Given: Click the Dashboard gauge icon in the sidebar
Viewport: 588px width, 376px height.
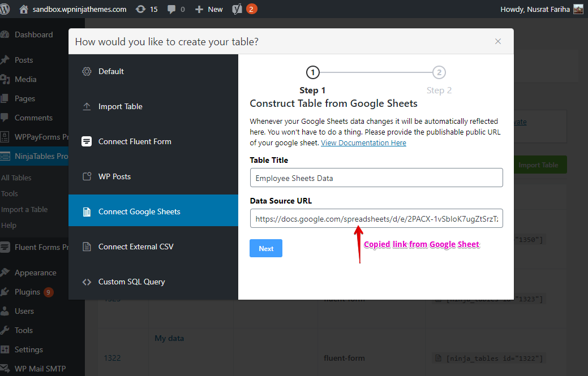Looking at the screenshot, I should 5,34.
